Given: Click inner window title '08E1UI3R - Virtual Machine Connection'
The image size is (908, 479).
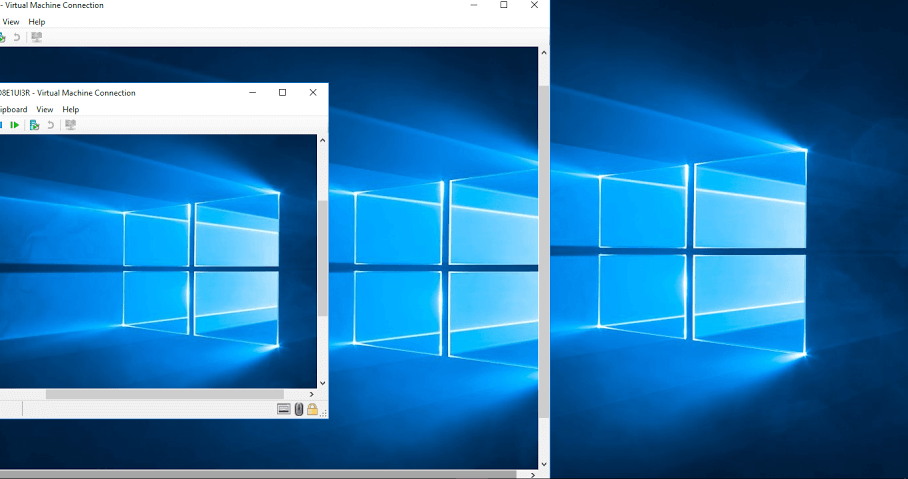Looking at the screenshot, I should click(67, 93).
